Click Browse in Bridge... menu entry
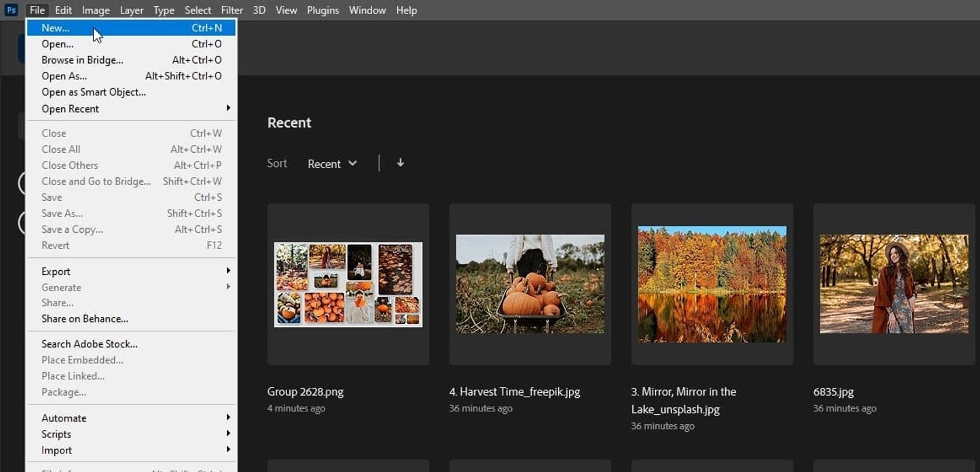The width and height of the screenshot is (980, 472). pyautogui.click(x=82, y=60)
